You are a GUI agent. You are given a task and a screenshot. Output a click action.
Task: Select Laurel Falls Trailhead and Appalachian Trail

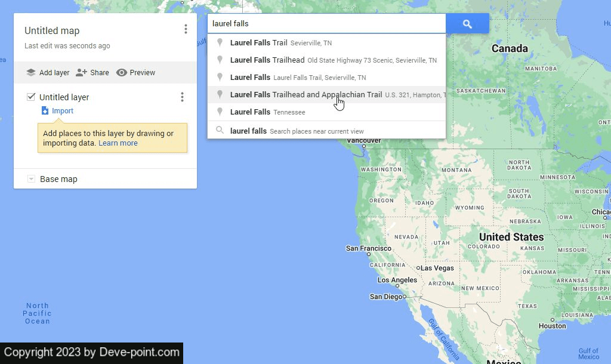[305, 95]
